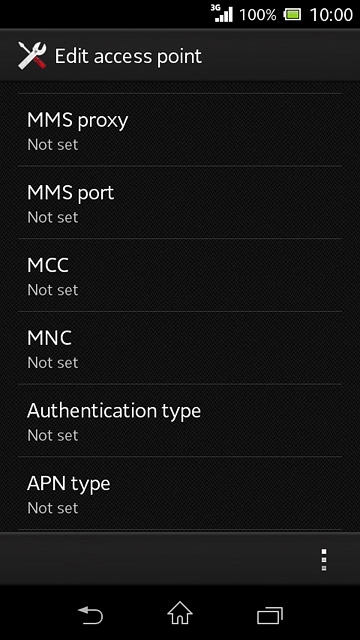Tap 'Not set' under MMS proxy
The height and width of the screenshot is (640, 360).
(53, 144)
